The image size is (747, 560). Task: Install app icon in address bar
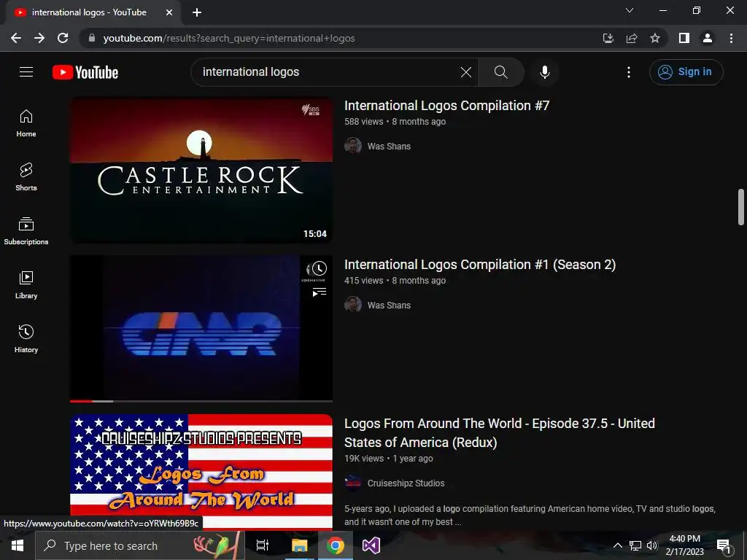pos(608,38)
